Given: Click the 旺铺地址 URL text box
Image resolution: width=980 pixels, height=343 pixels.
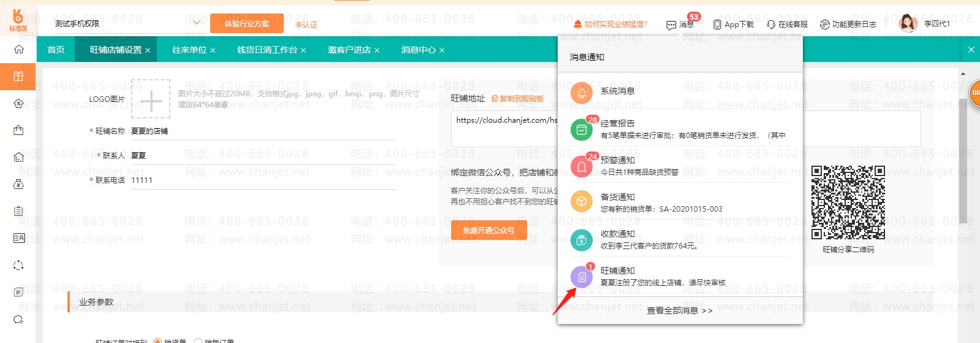Looking at the screenshot, I should [686, 129].
